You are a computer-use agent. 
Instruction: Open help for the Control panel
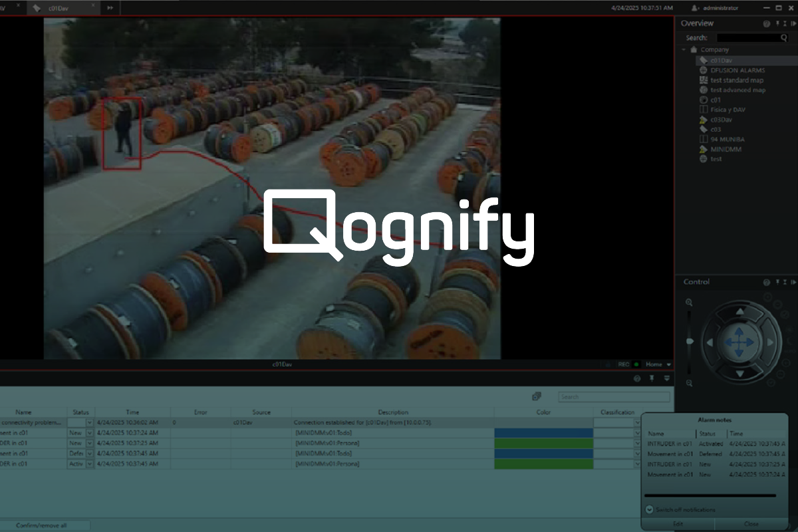click(x=767, y=282)
